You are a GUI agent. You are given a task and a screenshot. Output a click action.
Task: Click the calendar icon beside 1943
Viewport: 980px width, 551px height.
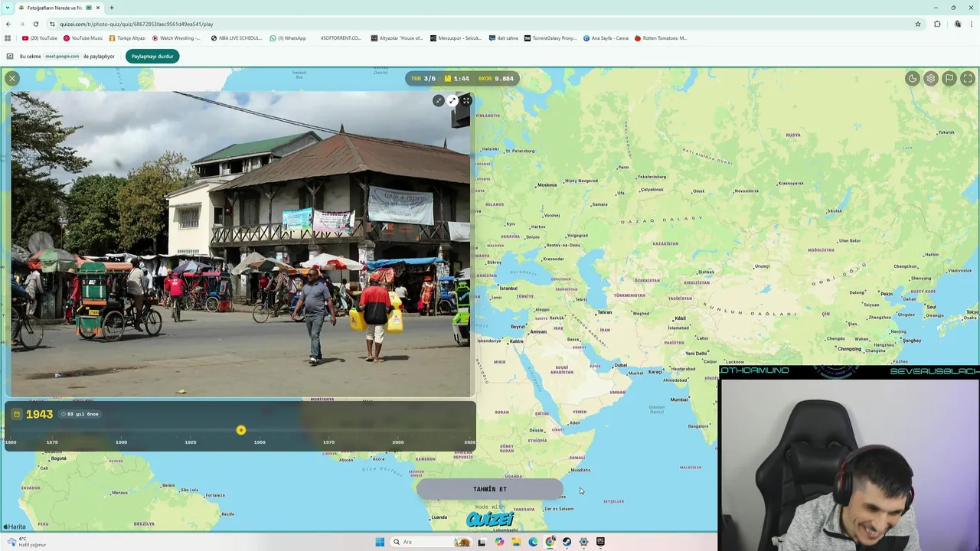click(x=17, y=414)
